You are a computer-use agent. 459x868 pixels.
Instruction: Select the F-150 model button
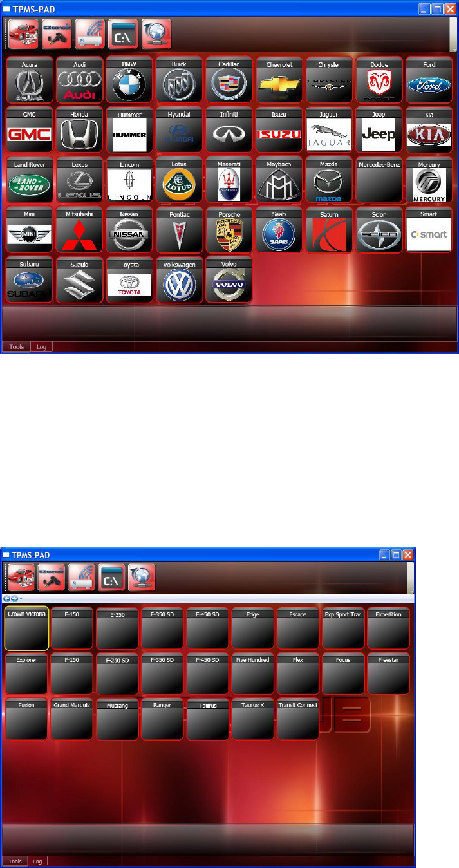[72, 674]
